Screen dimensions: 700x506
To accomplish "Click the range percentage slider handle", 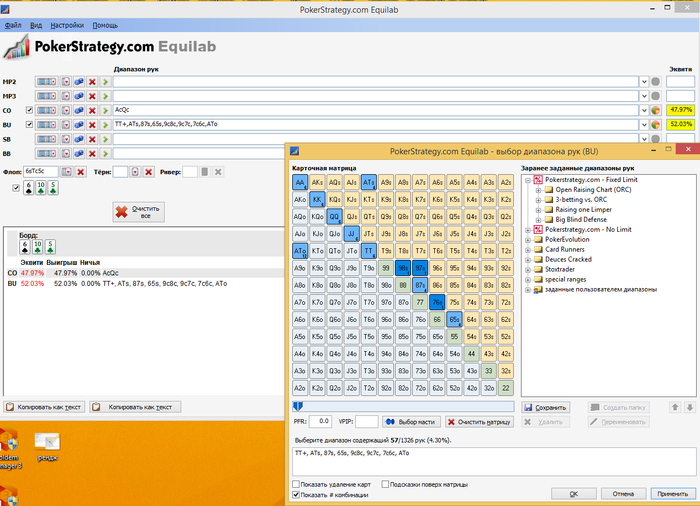I will point(298,406).
